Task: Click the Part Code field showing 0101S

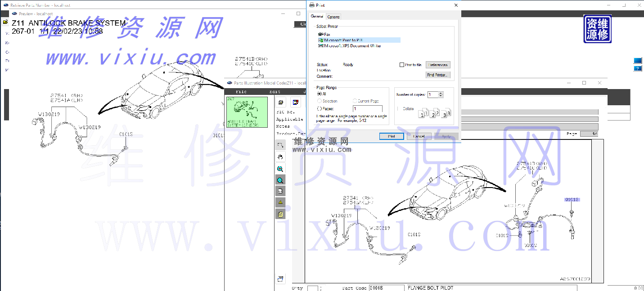Action: tap(387, 288)
